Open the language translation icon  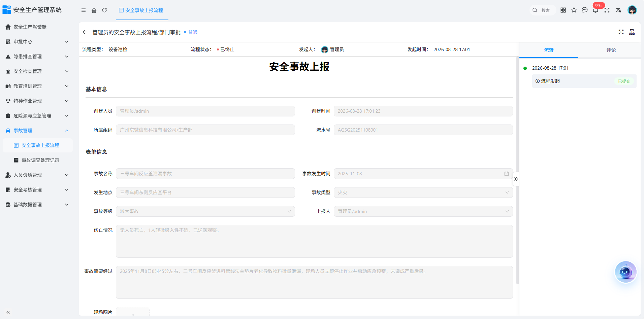click(x=618, y=10)
